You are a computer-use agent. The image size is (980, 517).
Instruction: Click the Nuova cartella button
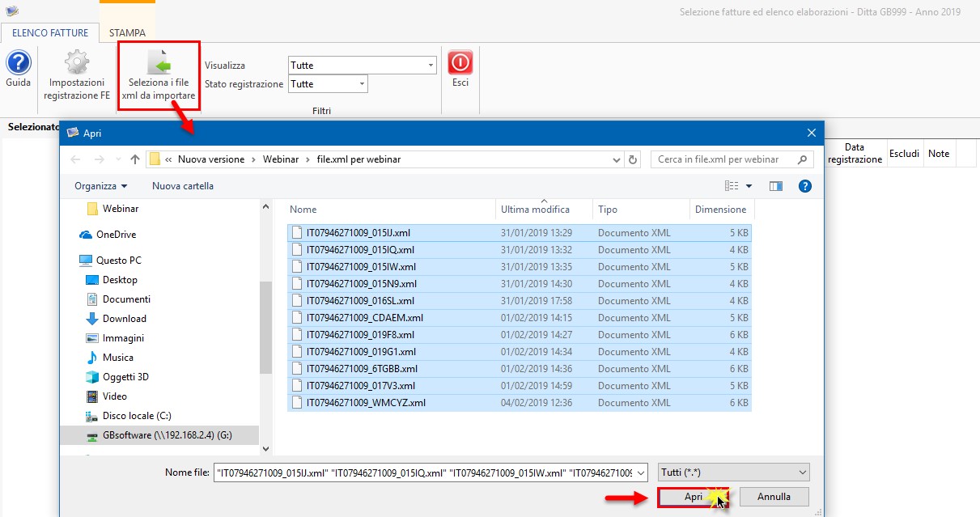pyautogui.click(x=183, y=186)
